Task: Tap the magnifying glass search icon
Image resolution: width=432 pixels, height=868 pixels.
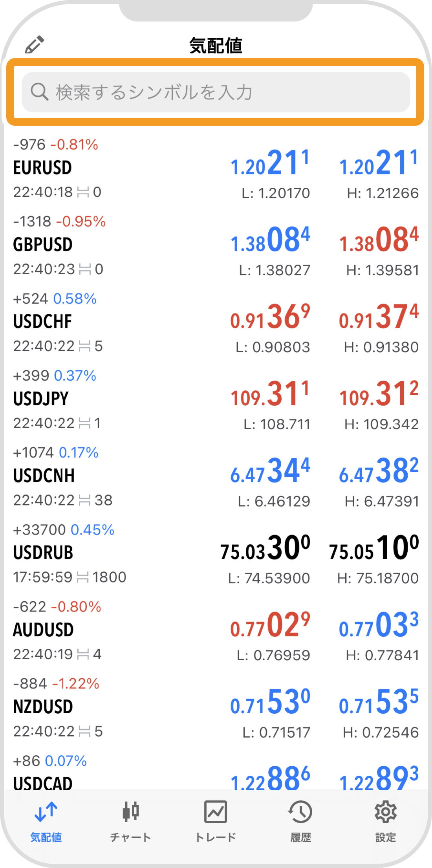Action: [40, 92]
